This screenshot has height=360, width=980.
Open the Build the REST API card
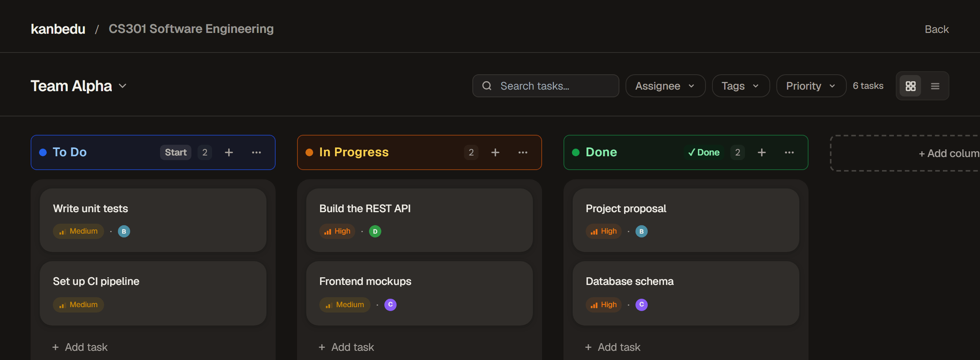point(420,220)
